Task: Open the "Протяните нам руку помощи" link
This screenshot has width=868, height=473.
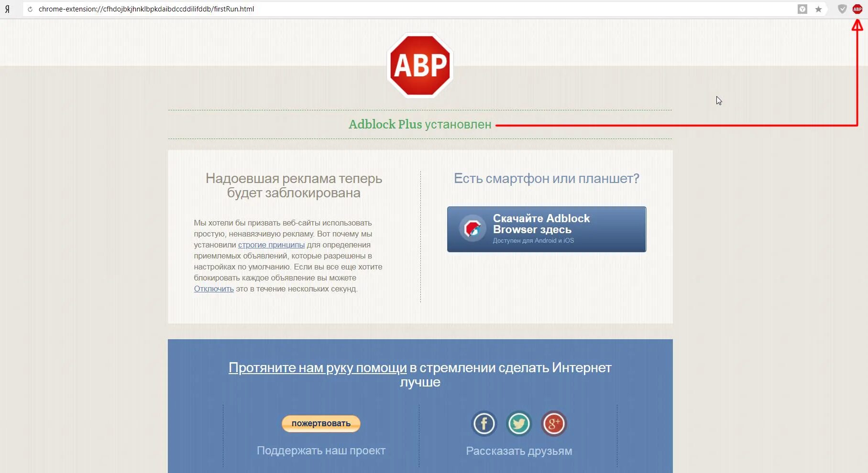Action: [318, 367]
